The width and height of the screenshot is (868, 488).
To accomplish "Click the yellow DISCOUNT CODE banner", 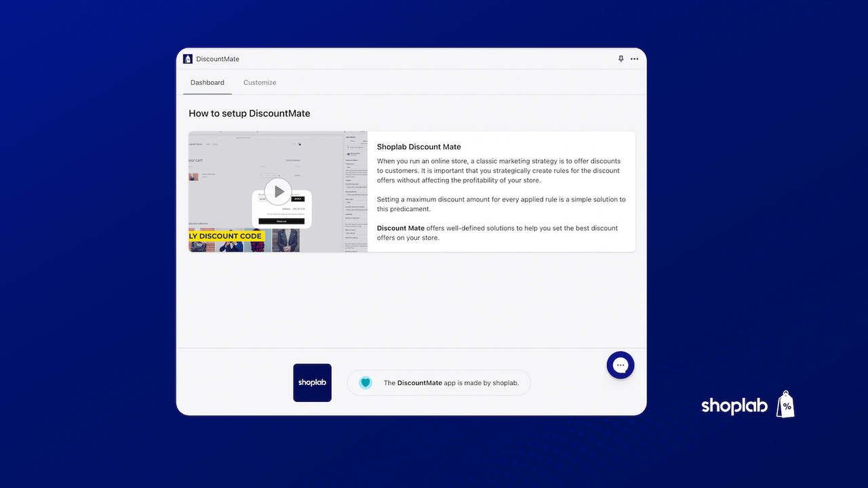I will coord(225,236).
